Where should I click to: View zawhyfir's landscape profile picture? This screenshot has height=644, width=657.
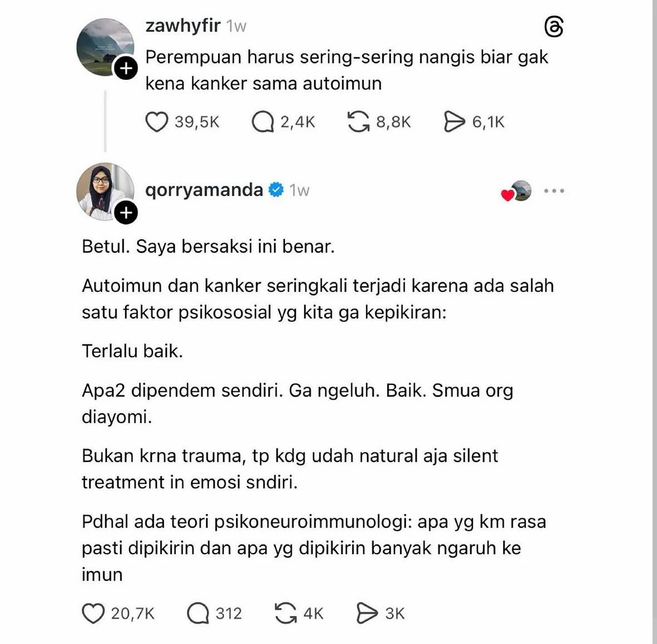[x=105, y=47]
